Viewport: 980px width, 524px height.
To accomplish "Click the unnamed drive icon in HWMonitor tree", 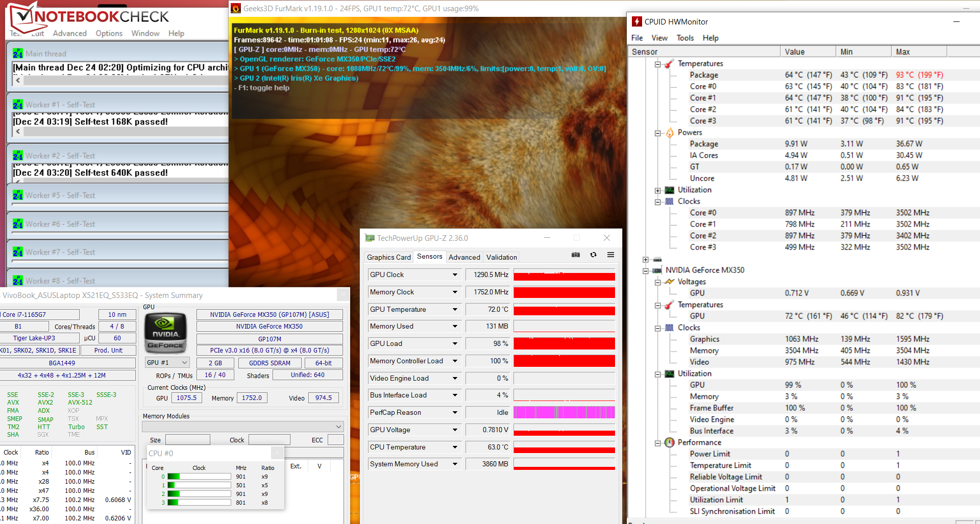I will (x=657, y=260).
